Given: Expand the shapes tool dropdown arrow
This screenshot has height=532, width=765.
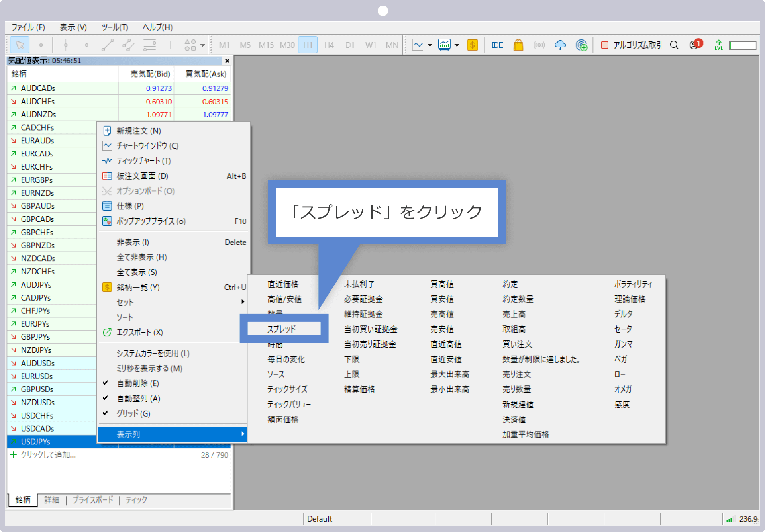Looking at the screenshot, I should pos(203,45).
